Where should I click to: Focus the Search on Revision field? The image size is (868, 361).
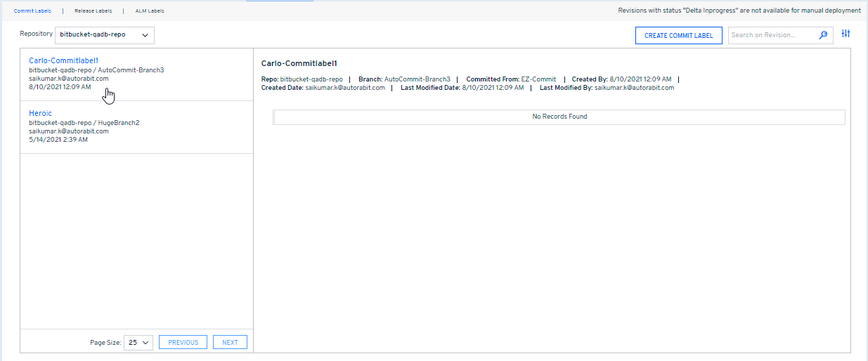772,35
